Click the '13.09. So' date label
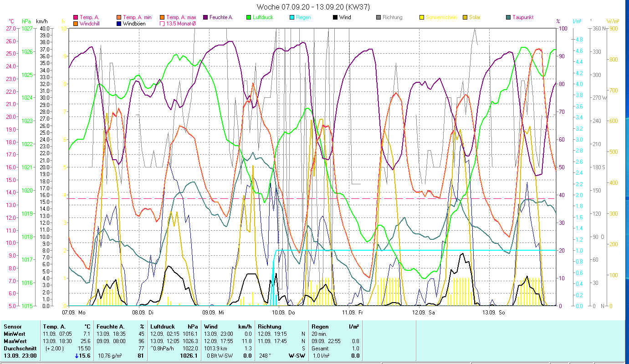629x364 pixels. click(494, 313)
